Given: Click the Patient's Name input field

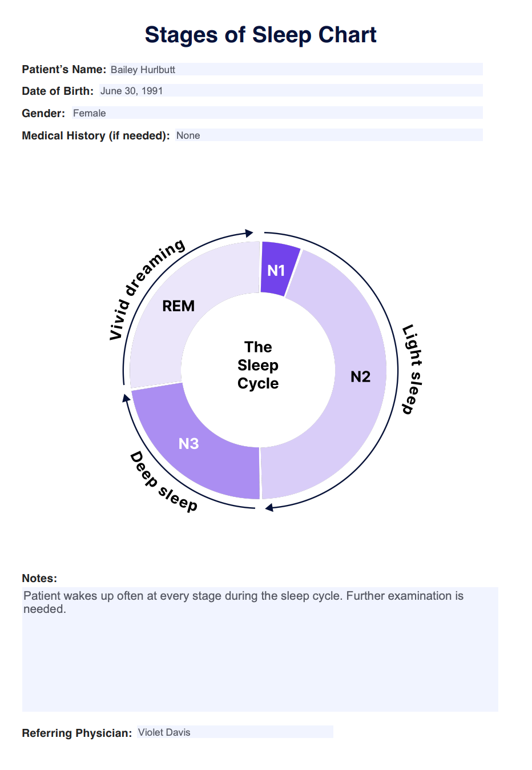Looking at the screenshot, I should pyautogui.click(x=296, y=69).
